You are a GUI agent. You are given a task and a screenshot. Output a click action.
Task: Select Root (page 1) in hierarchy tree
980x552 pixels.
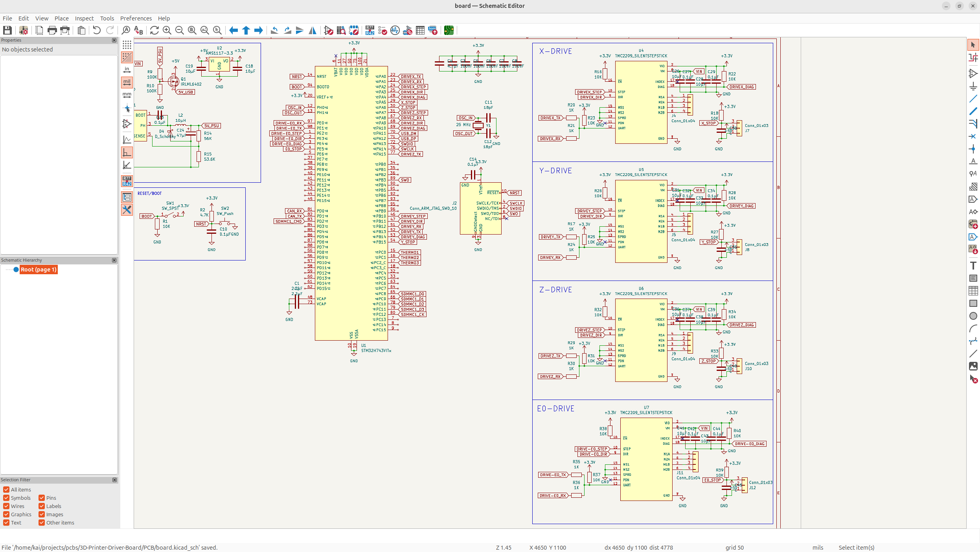39,270
